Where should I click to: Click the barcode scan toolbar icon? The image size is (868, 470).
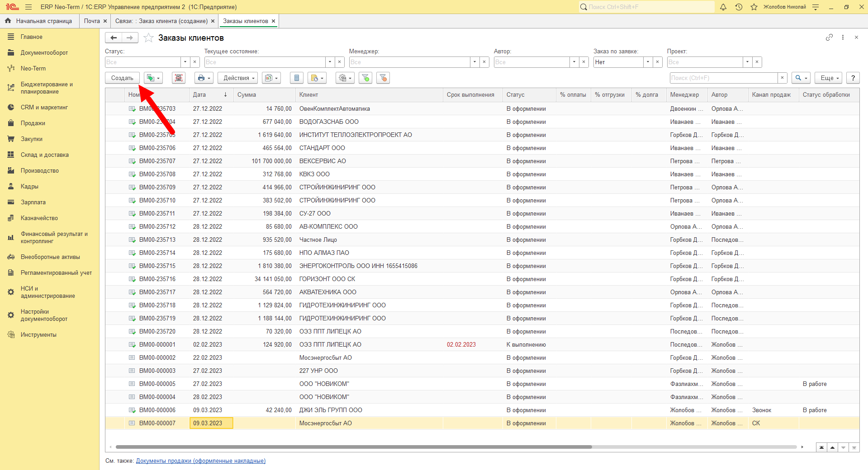pos(179,78)
